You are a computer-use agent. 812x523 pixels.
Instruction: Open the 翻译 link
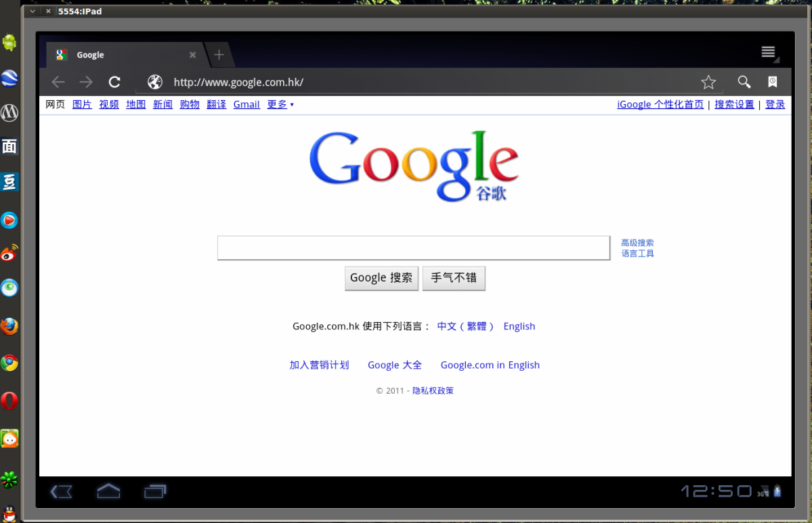[x=217, y=104]
